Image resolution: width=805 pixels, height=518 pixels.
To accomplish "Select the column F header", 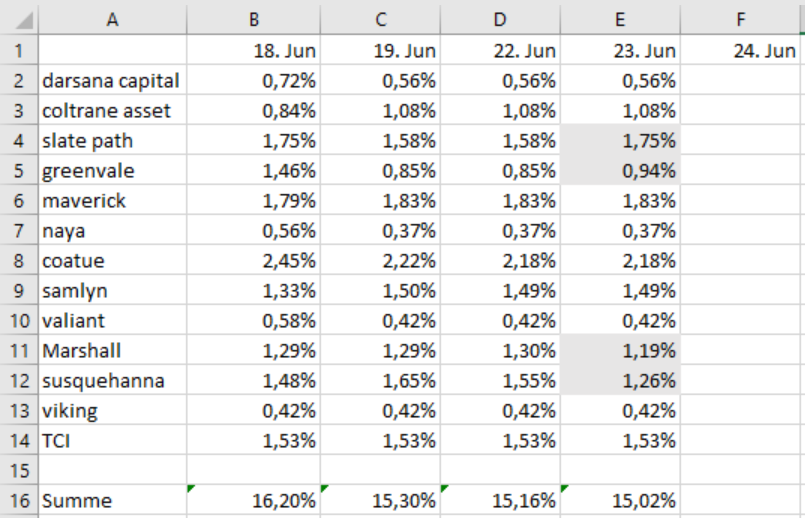I will [x=741, y=18].
